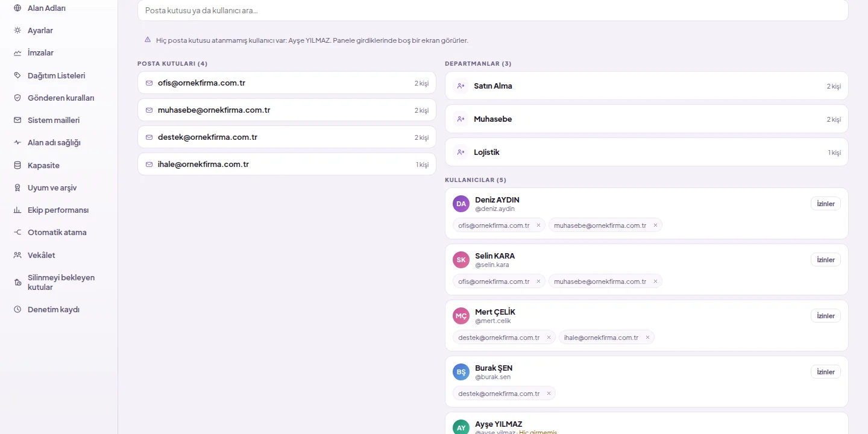Click the BŞ avatar of Burak ŞEN
The width and height of the screenshot is (868, 434).
click(461, 372)
